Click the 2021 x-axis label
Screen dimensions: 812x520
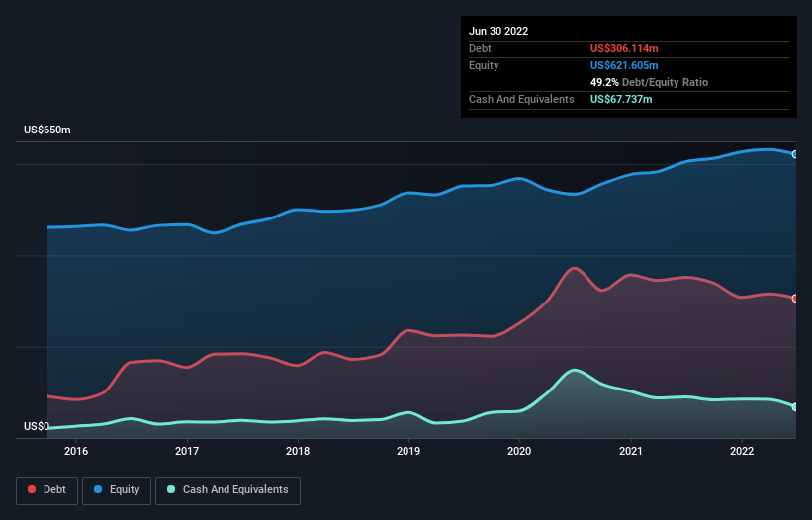click(x=631, y=451)
